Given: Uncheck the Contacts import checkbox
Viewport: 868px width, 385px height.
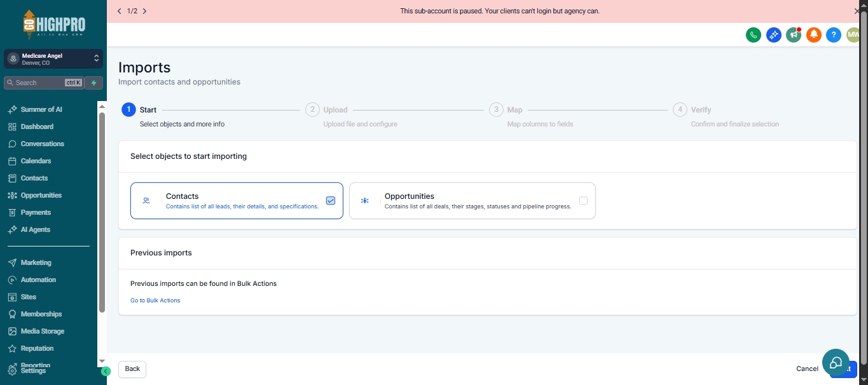Looking at the screenshot, I should click(331, 201).
